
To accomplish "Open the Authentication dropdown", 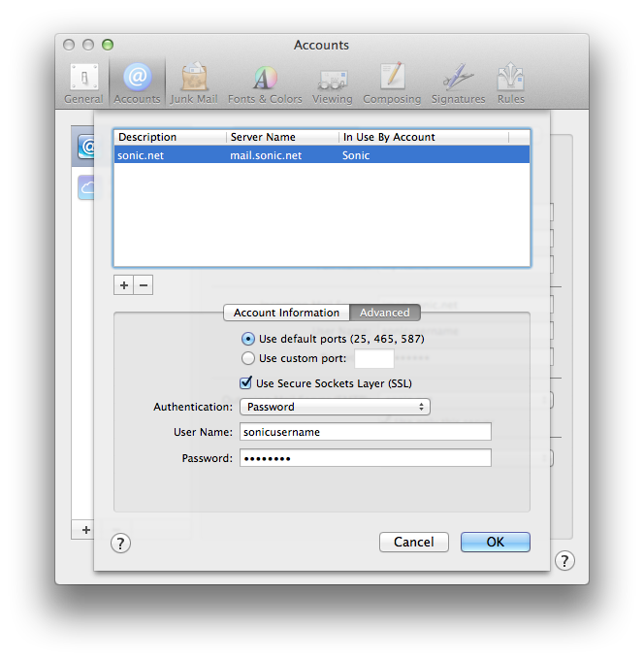I will 335,407.
